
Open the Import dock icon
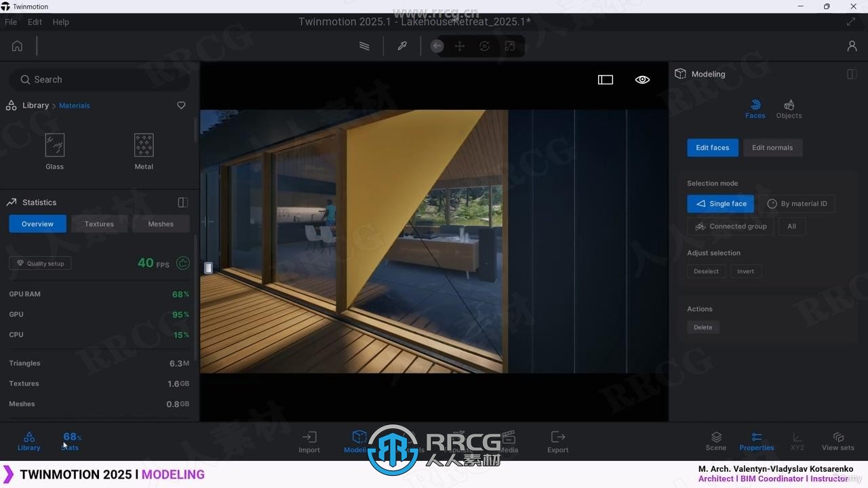click(x=309, y=442)
